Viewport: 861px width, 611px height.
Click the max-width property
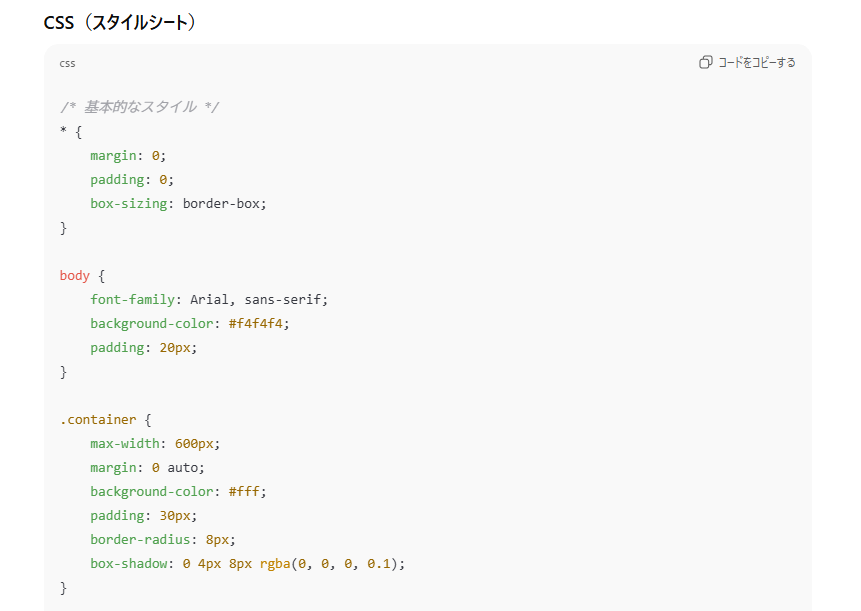pos(125,444)
